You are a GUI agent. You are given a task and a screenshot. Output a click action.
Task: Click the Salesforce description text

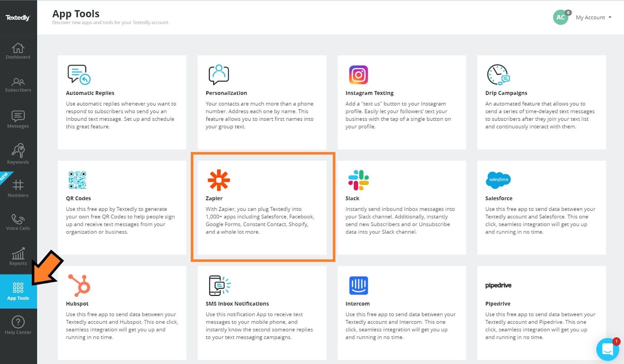[540, 221]
